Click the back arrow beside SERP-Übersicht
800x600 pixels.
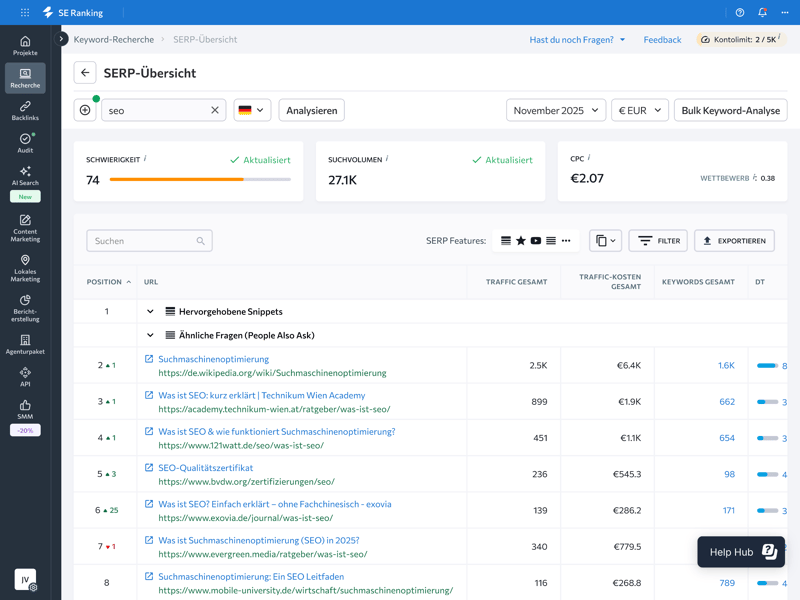point(85,73)
